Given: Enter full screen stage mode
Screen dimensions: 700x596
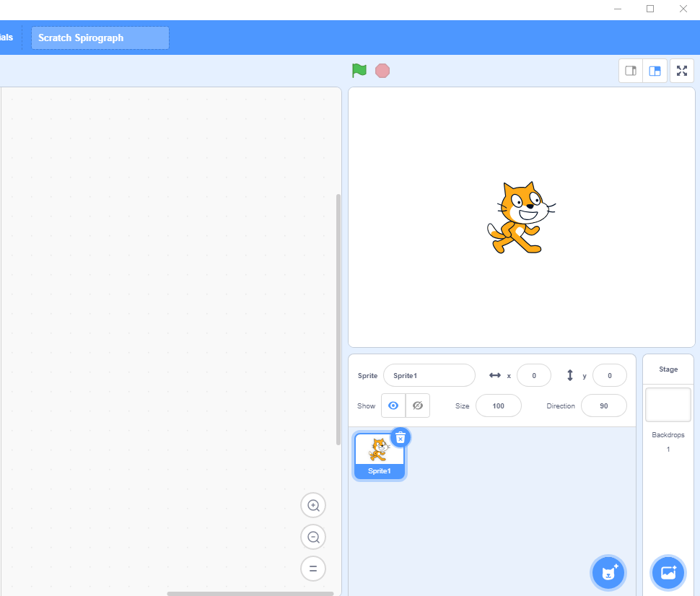Looking at the screenshot, I should [x=682, y=71].
